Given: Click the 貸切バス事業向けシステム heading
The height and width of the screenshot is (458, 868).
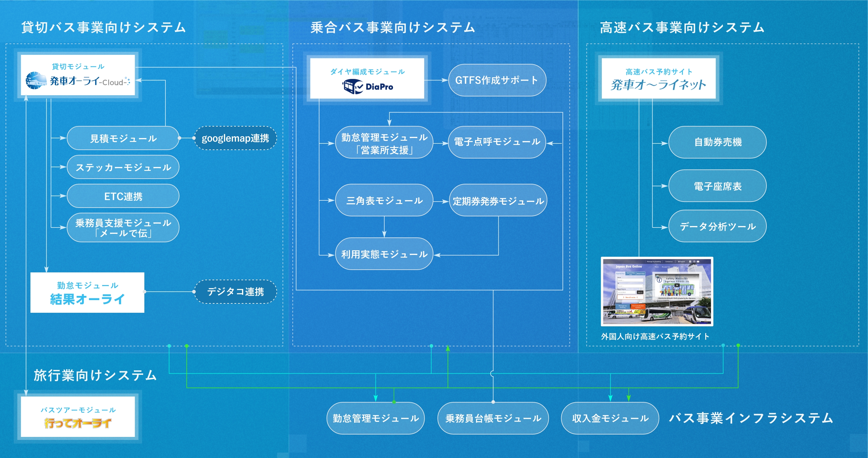Looking at the screenshot, I should pyautogui.click(x=103, y=27).
